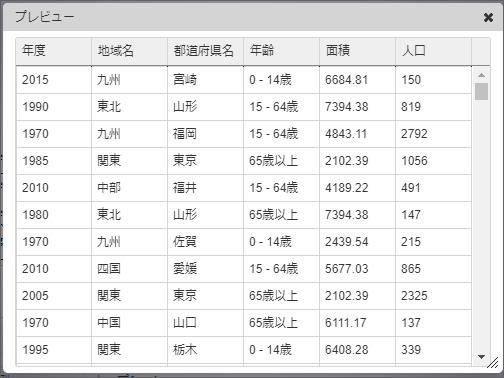The width and height of the screenshot is (504, 378).
Task: Click the area value 4189.22
Action: 357,188
